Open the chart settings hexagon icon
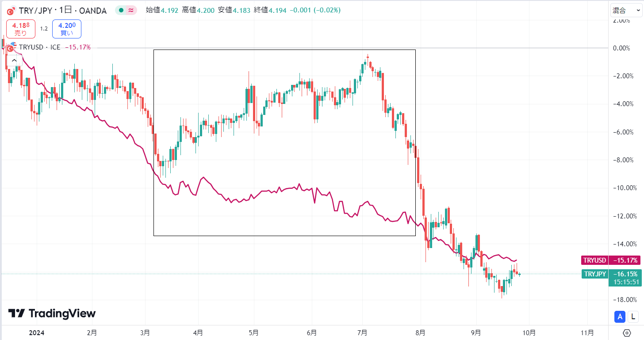 point(627,333)
